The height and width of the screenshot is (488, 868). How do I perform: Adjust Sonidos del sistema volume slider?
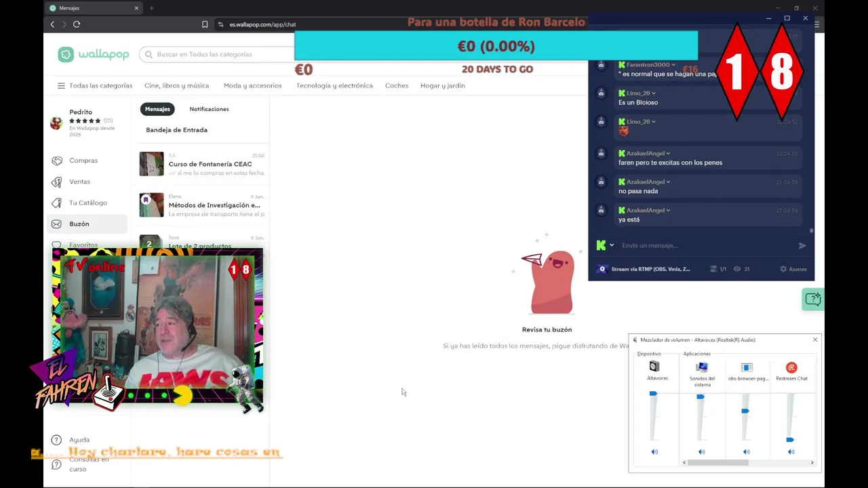point(701,396)
